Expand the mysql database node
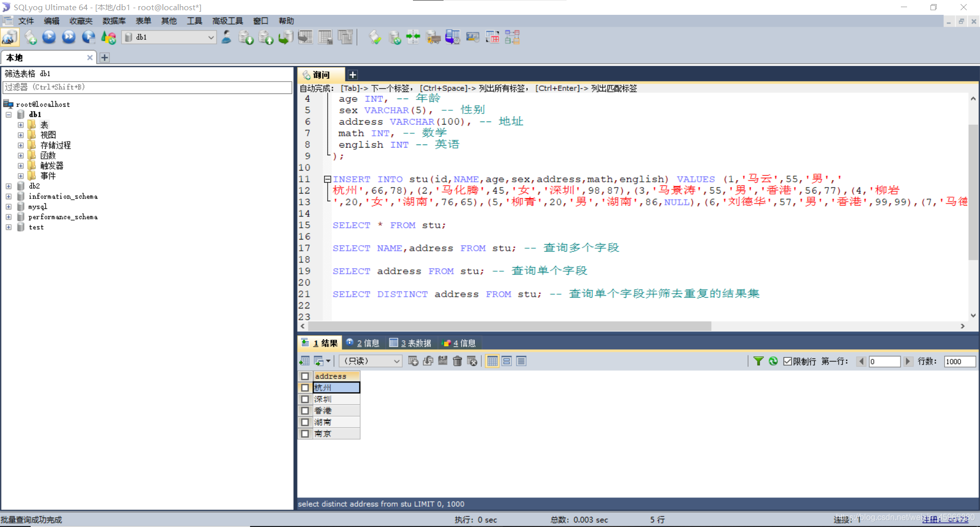980x527 pixels. pos(9,206)
